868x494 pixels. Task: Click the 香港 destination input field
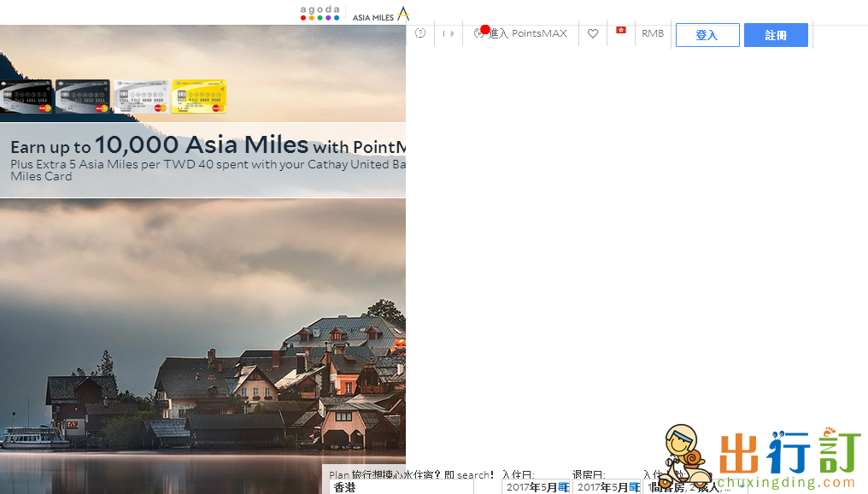pos(402,487)
